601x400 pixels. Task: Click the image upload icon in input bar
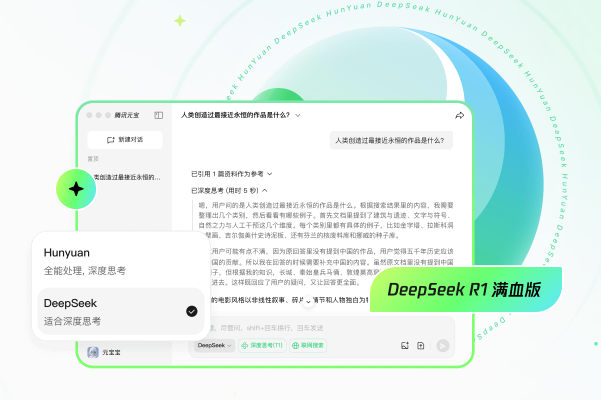tap(405, 345)
